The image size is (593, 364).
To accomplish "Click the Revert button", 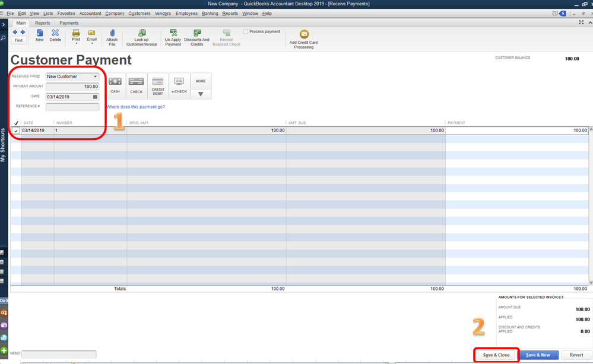I will 576,355.
